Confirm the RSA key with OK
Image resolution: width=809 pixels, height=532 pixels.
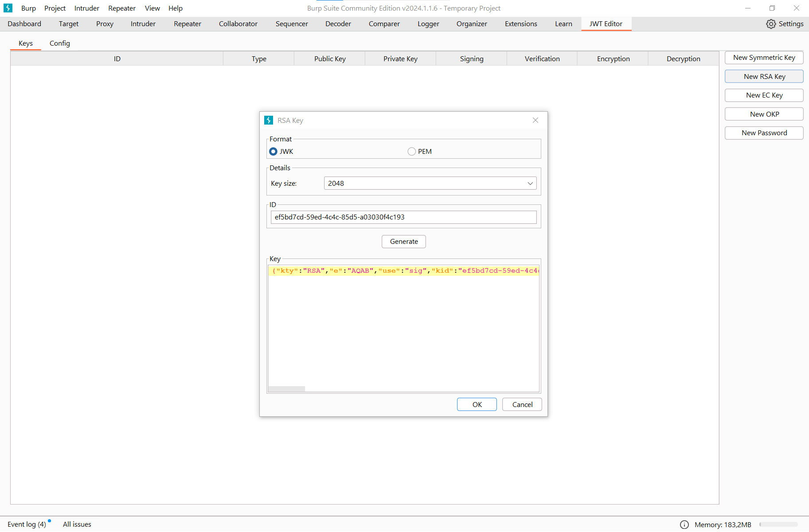pos(477,404)
